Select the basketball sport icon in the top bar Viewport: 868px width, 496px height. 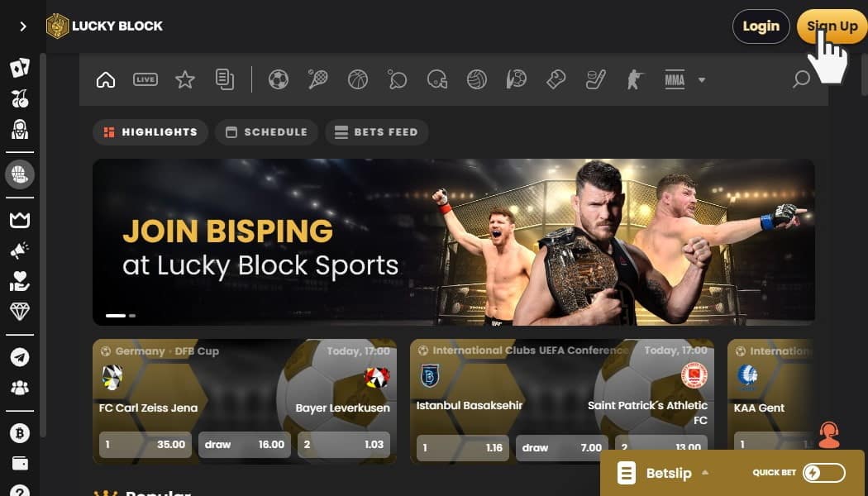click(x=358, y=79)
